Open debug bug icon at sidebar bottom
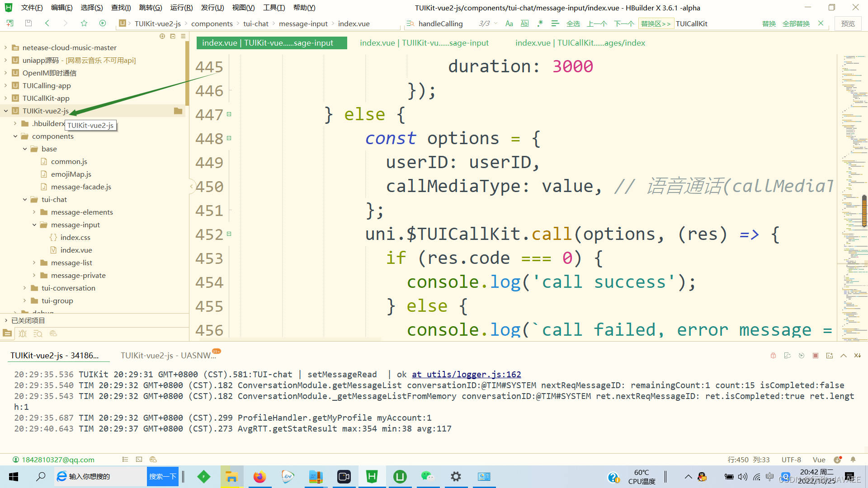The width and height of the screenshot is (868, 488). point(23,333)
